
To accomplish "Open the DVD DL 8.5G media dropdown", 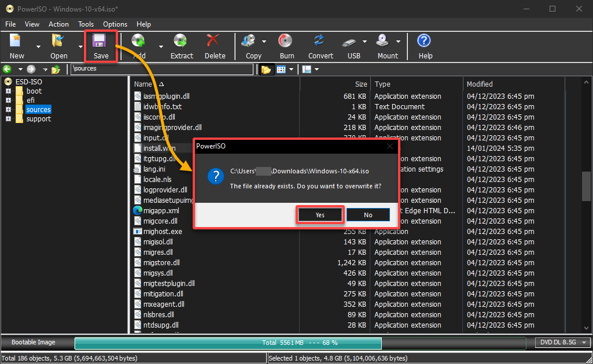I will [x=562, y=342].
